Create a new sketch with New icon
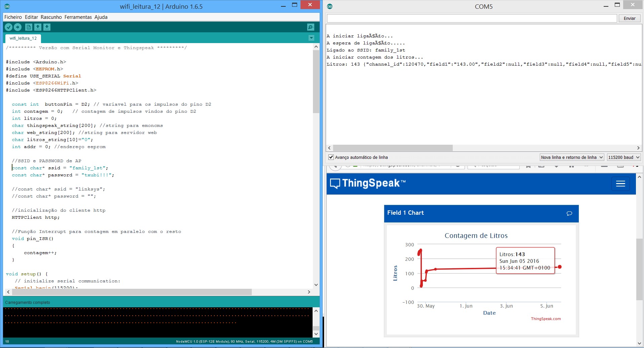The width and height of the screenshot is (644, 348). click(x=29, y=27)
